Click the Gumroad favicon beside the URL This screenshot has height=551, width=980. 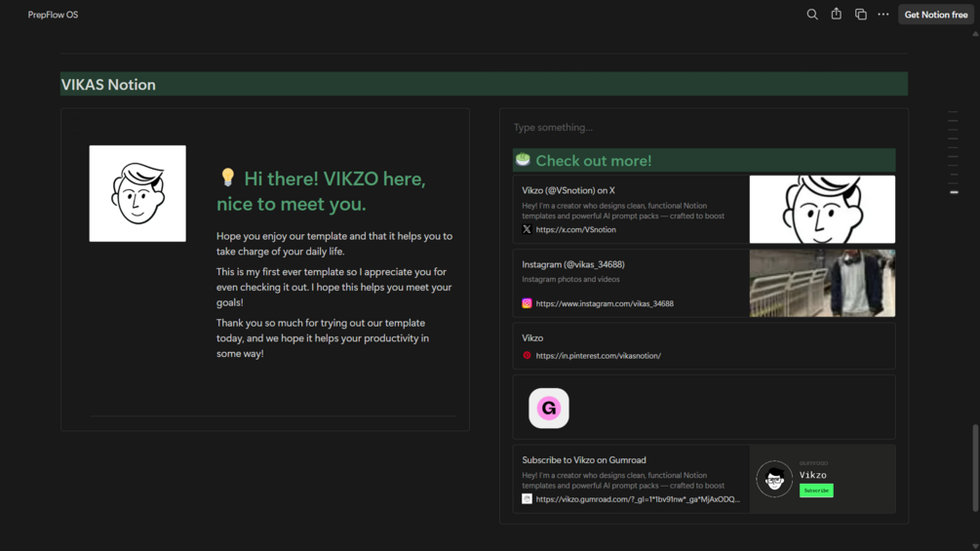[x=527, y=498]
